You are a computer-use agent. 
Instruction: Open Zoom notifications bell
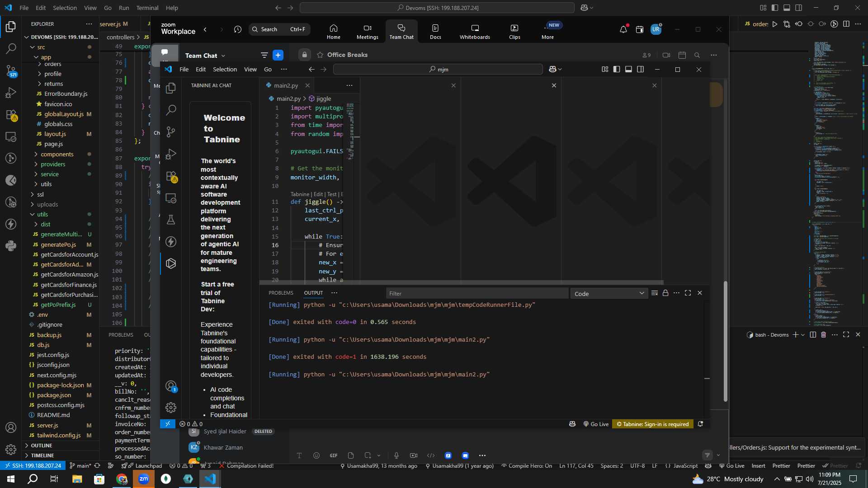point(623,29)
